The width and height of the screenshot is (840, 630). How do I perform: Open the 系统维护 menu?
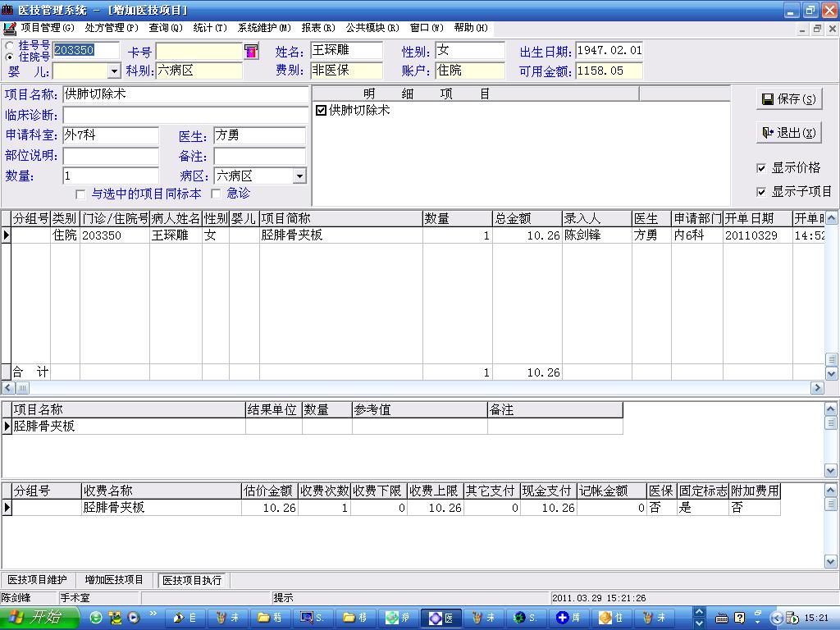click(x=263, y=28)
